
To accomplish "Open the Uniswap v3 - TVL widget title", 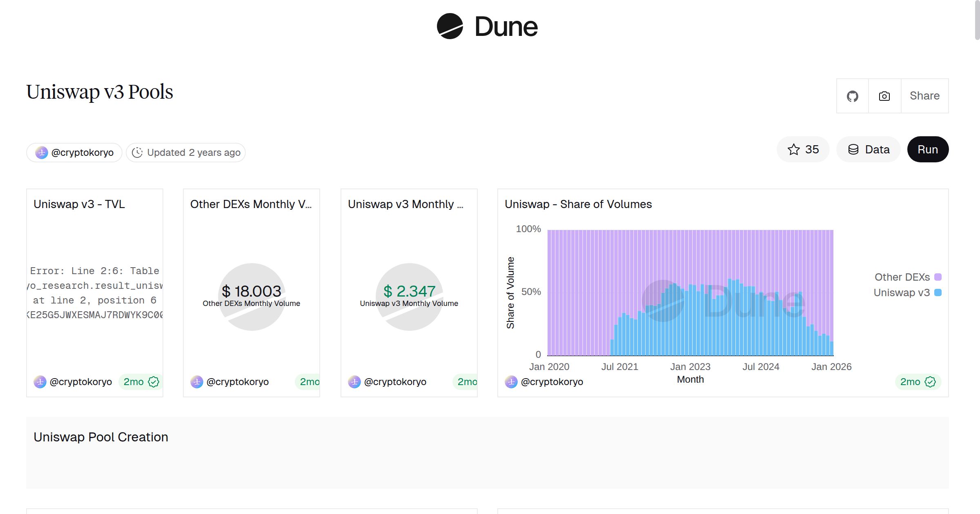I will (79, 204).
